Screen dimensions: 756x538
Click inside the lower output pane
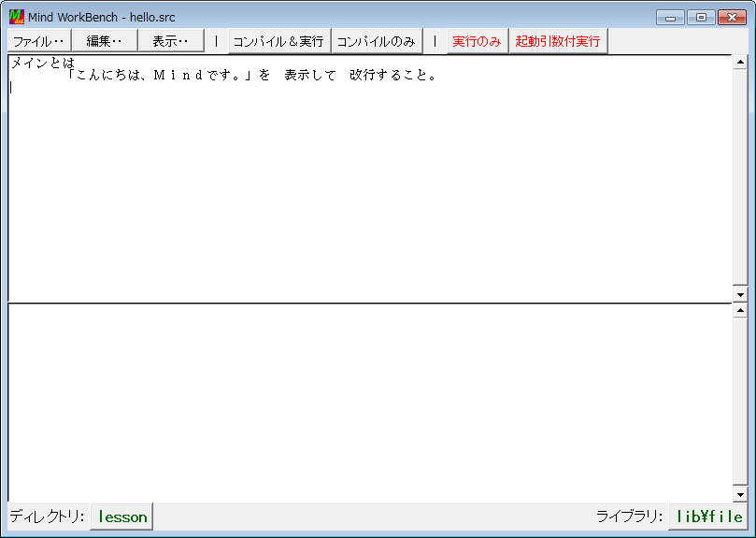point(370,403)
